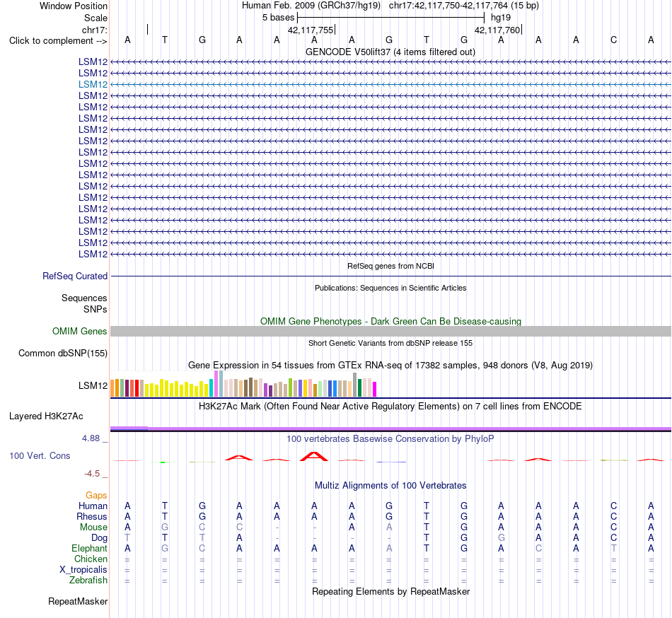This screenshot has width=672, height=618.
Task: Click the Chicken species label
Action: [91, 559]
